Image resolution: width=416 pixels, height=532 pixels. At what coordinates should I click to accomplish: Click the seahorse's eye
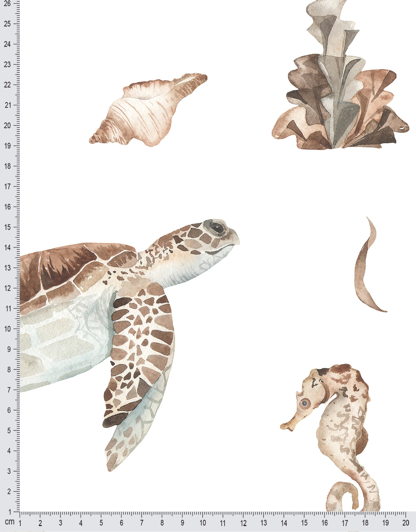tap(305, 403)
